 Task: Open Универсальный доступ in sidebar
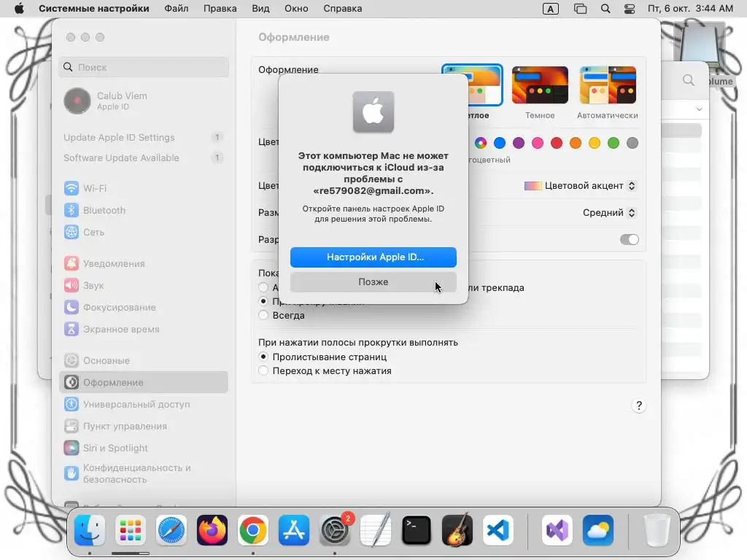click(x=144, y=404)
